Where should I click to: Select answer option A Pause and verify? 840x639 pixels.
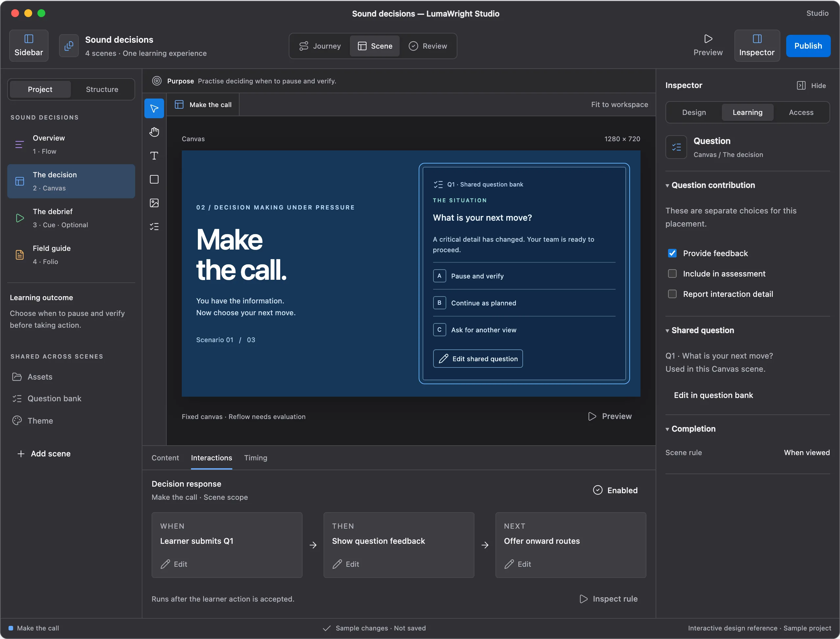click(524, 276)
